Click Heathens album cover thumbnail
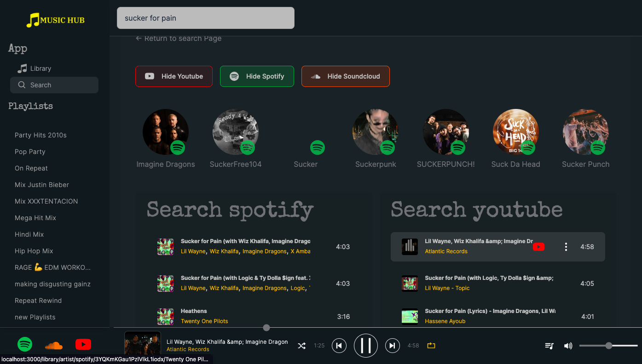This screenshot has height=364, width=642. point(165,317)
